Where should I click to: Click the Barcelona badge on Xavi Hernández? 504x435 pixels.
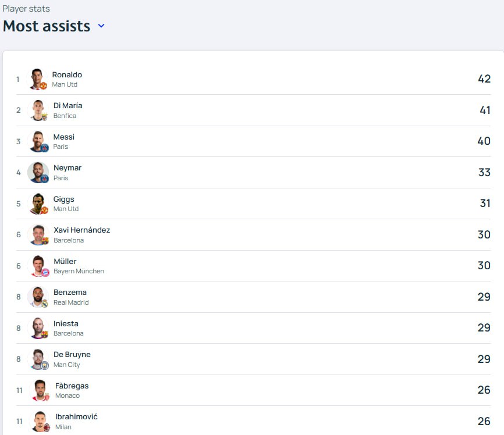45,241
